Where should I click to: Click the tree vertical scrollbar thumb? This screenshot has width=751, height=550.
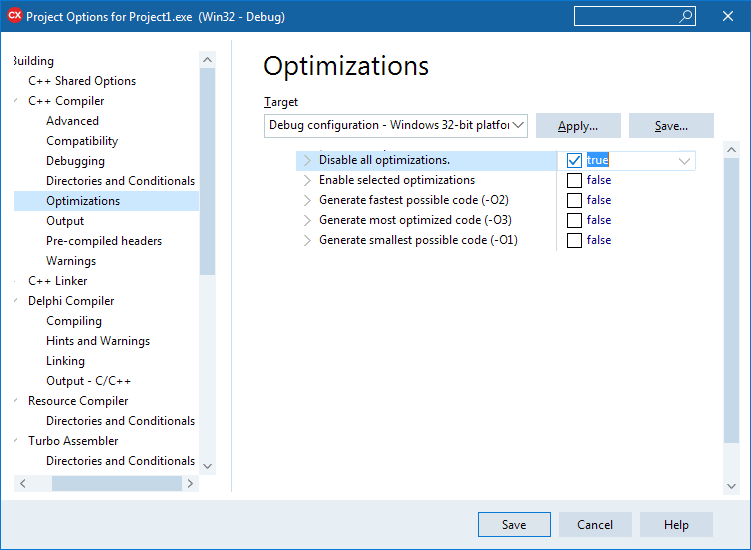[207, 172]
